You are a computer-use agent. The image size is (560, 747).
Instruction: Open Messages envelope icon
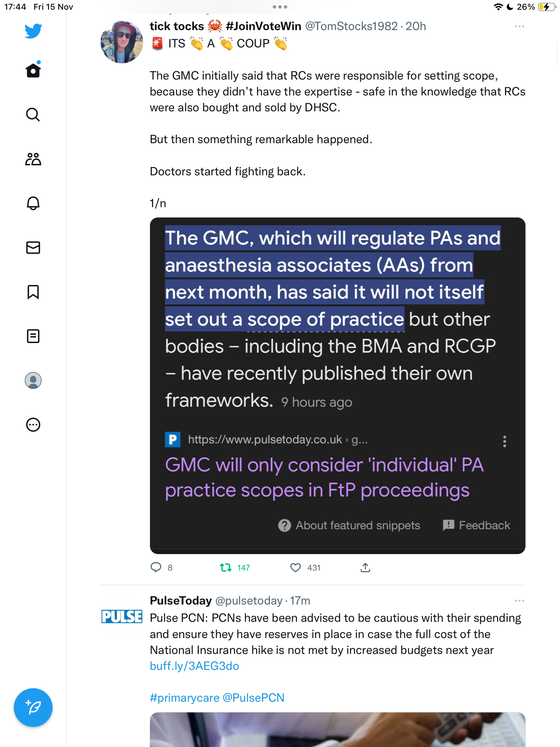(x=33, y=248)
